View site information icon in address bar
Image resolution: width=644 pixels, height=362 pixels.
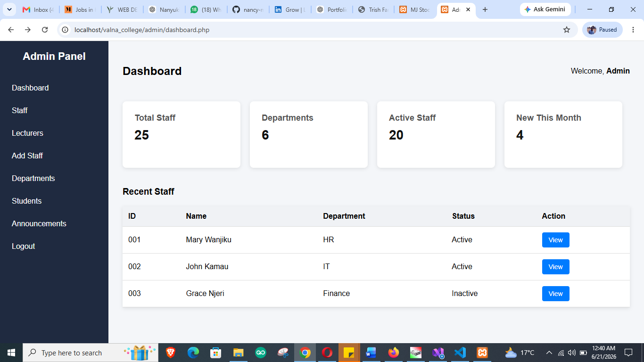point(66,30)
